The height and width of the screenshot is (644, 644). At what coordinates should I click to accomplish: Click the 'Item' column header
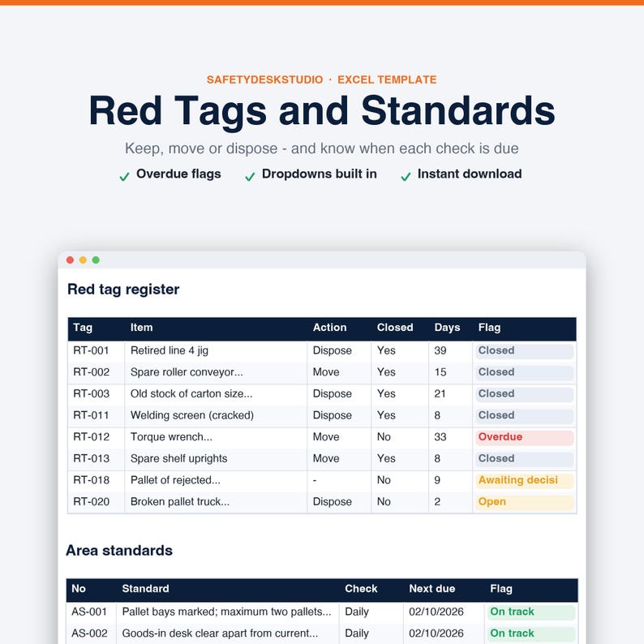coord(141,328)
